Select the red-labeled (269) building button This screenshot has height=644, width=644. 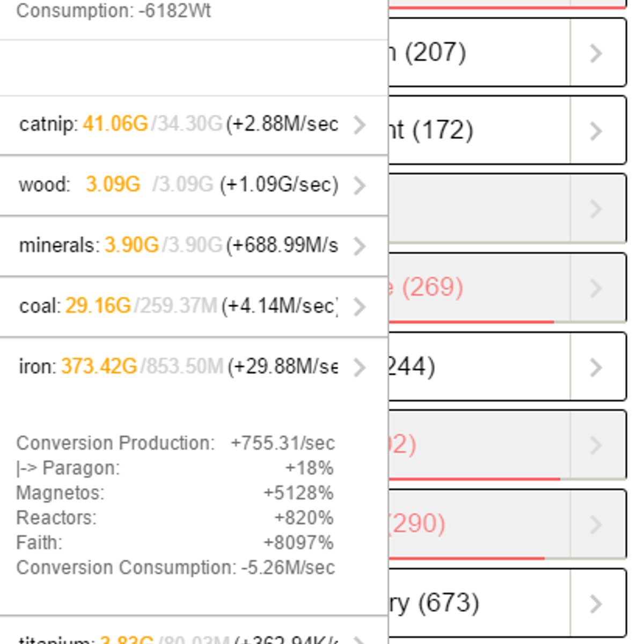(478, 287)
